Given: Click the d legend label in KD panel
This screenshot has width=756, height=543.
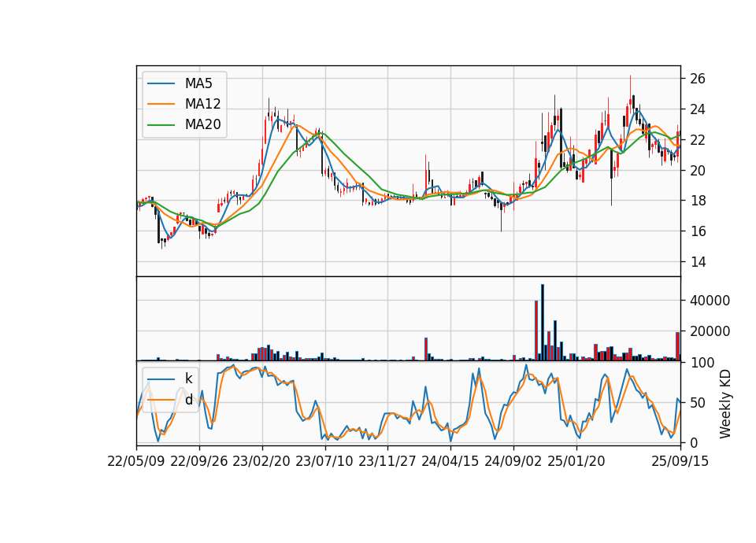Looking at the screenshot, I should [x=188, y=399].
